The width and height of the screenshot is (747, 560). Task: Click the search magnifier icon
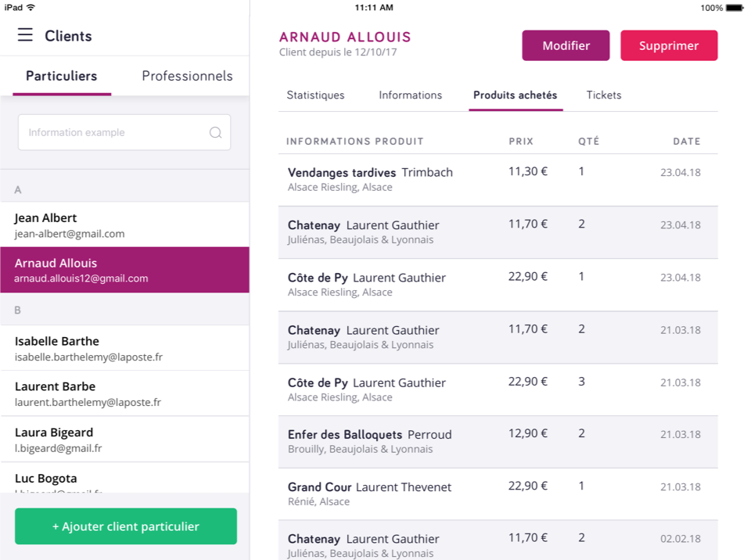coord(215,133)
